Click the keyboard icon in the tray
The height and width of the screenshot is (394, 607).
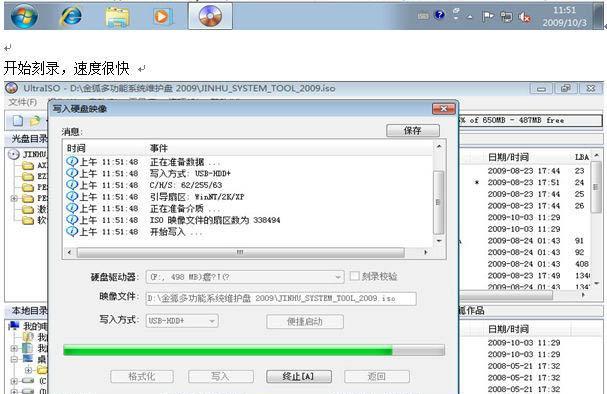pos(423,16)
